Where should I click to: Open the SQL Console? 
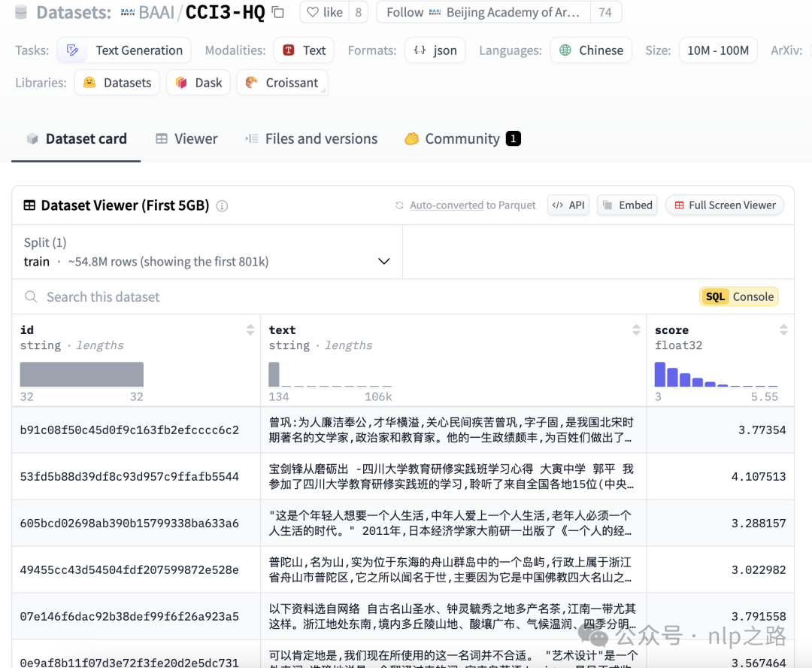(x=739, y=296)
